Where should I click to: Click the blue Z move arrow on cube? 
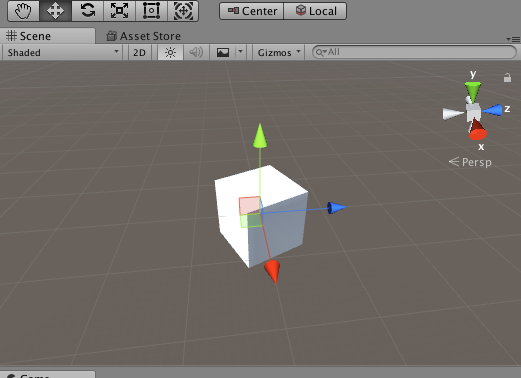click(x=336, y=208)
